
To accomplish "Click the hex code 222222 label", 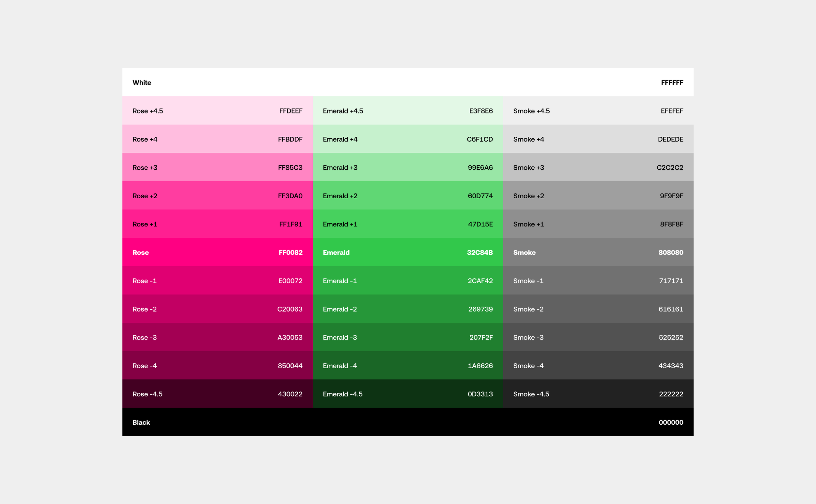I will point(671,394).
